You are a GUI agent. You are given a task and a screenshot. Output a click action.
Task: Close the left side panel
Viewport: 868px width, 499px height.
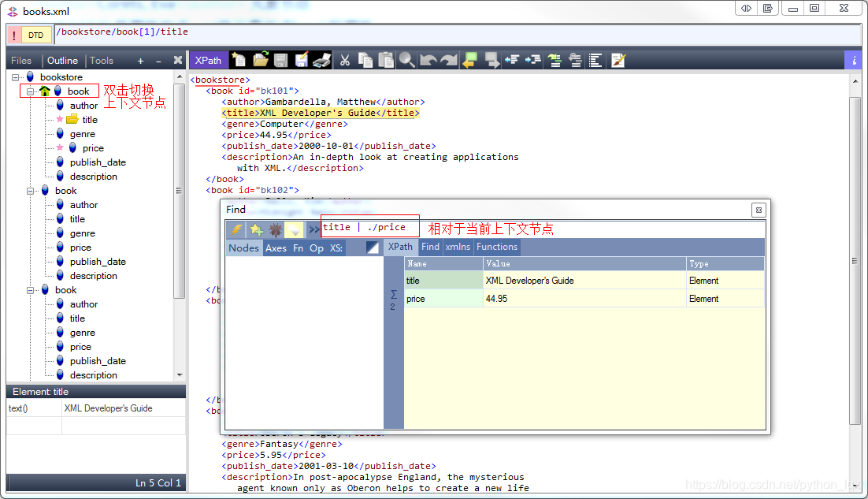[178, 60]
